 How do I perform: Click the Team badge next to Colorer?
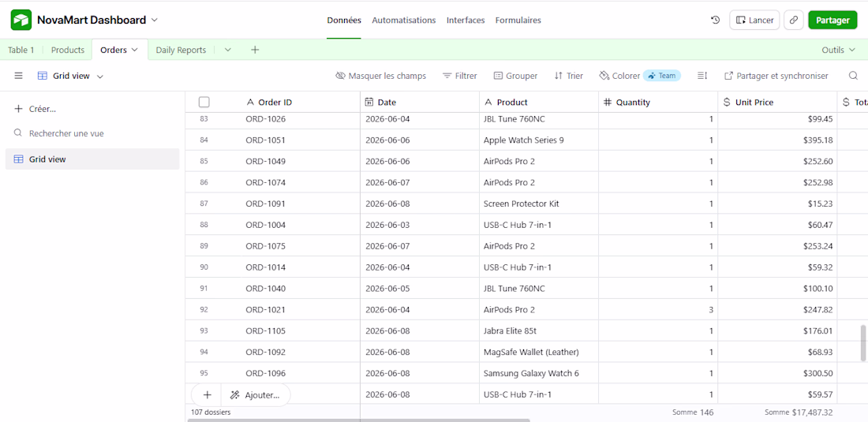[x=662, y=76]
